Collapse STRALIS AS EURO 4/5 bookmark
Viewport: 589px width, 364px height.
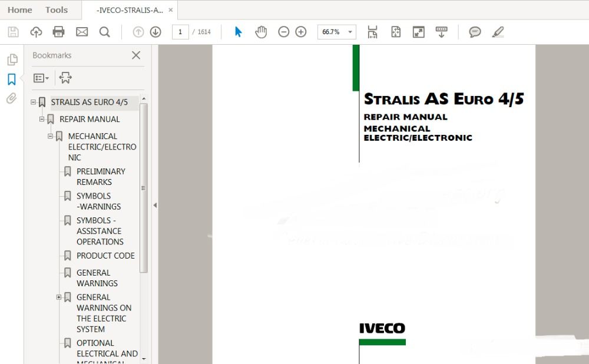coord(34,102)
